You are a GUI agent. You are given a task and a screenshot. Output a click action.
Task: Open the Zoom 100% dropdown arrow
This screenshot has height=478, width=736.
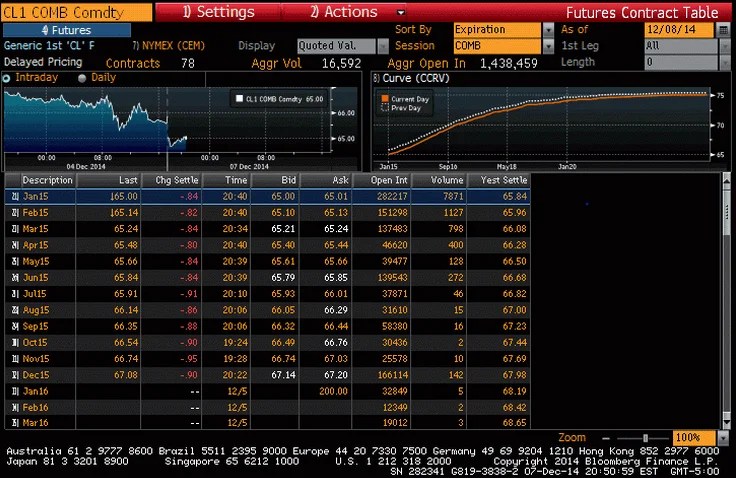(x=723, y=438)
